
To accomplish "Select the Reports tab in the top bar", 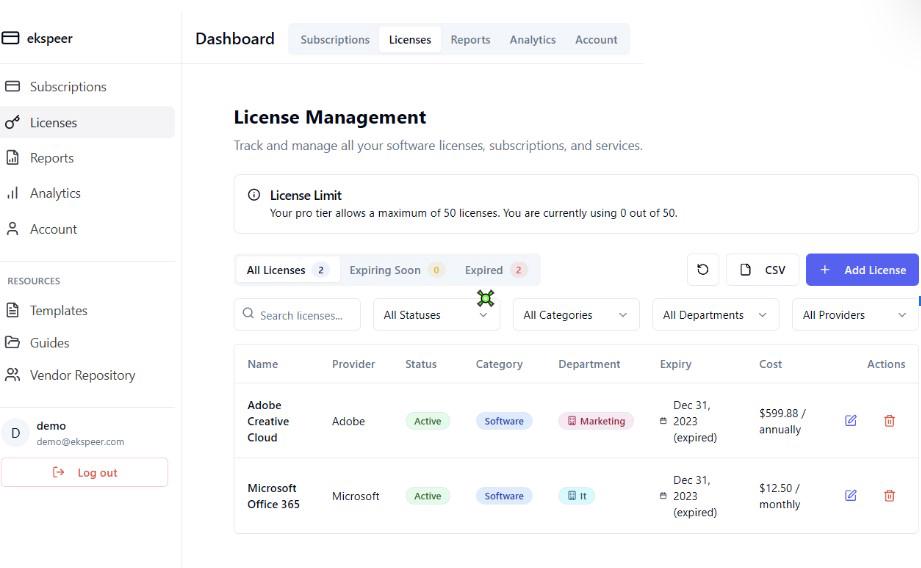I will (x=470, y=40).
